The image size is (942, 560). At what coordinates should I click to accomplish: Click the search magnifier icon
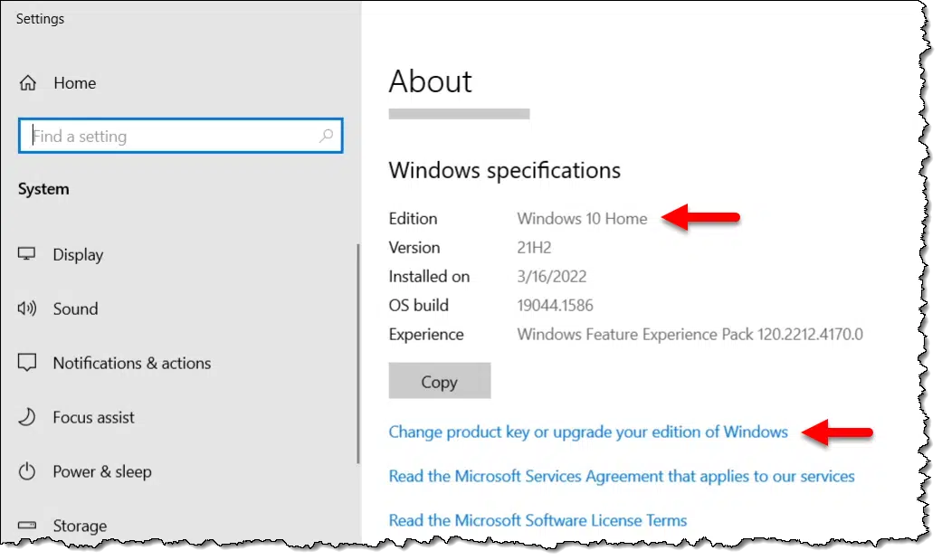326,136
